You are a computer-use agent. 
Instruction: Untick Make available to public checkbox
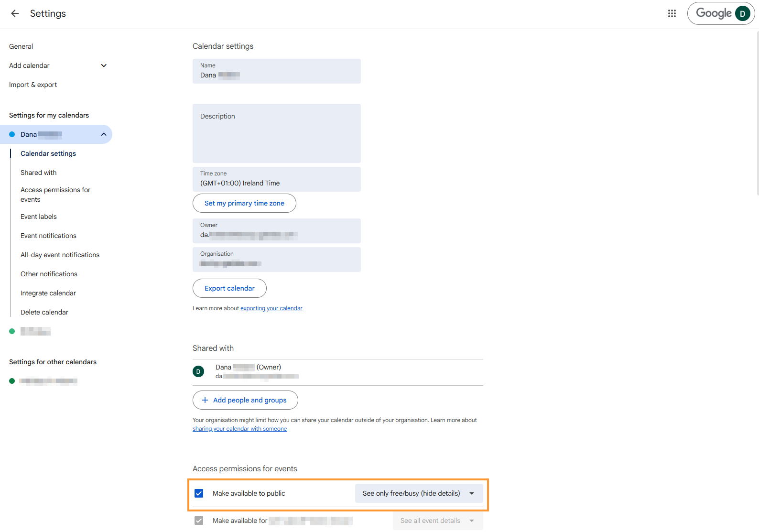[199, 493]
